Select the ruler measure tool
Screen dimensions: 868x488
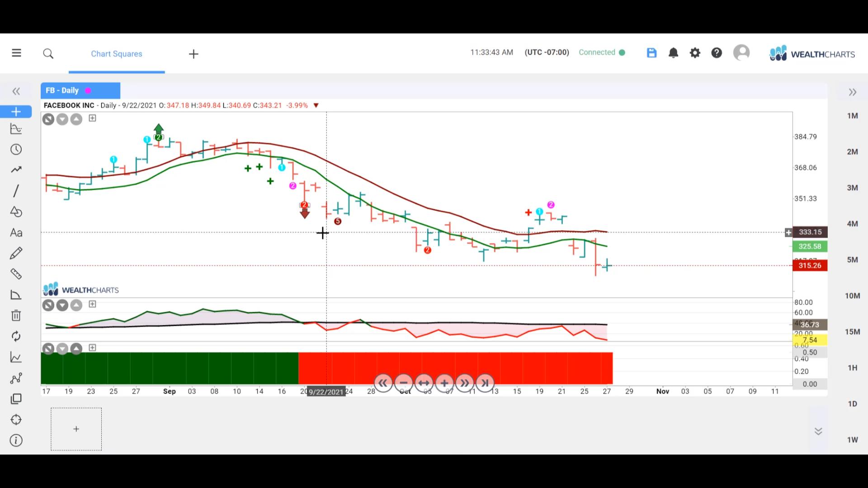16,274
